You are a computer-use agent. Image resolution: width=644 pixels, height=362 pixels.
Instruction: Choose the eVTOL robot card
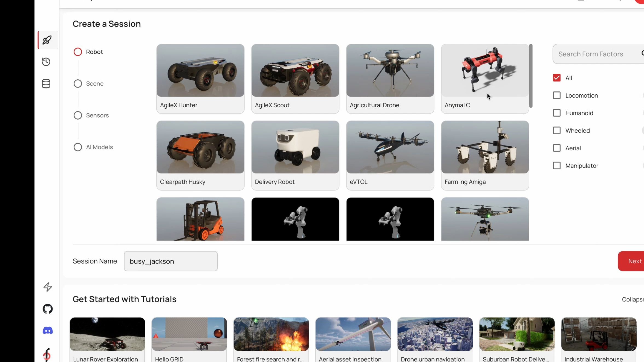click(390, 155)
